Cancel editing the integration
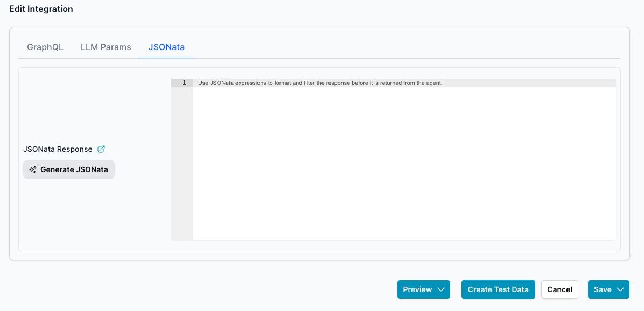The width and height of the screenshot is (644, 311). click(x=559, y=289)
